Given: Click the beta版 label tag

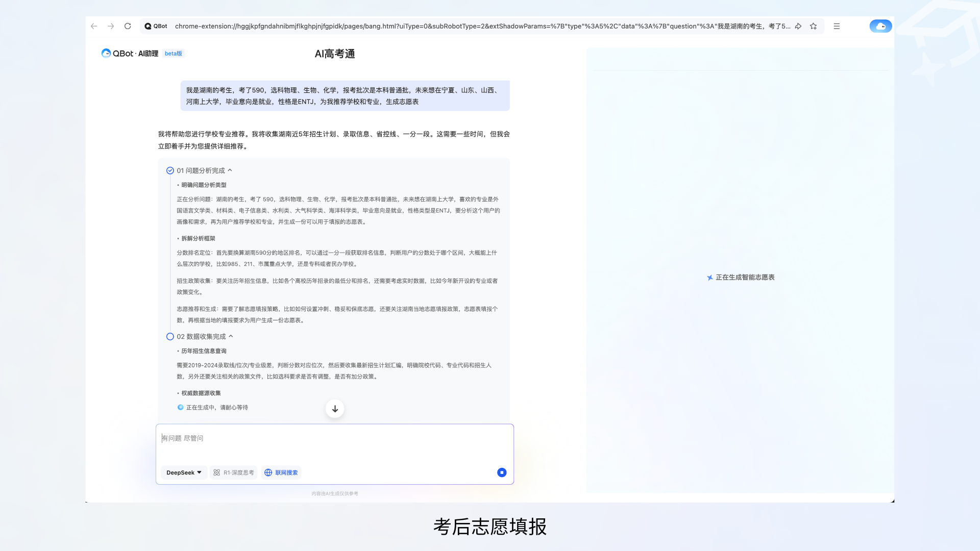Looking at the screenshot, I should coord(174,54).
